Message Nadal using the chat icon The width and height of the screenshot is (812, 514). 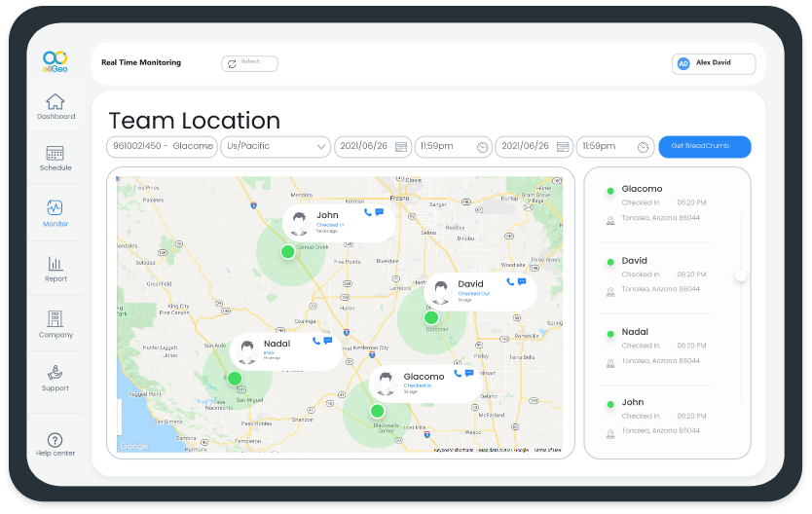coord(328,340)
